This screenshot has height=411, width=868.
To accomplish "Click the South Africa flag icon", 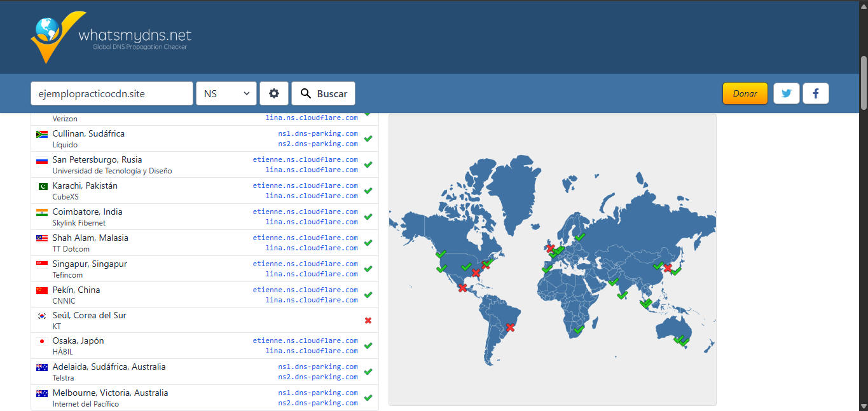I will click(42, 134).
